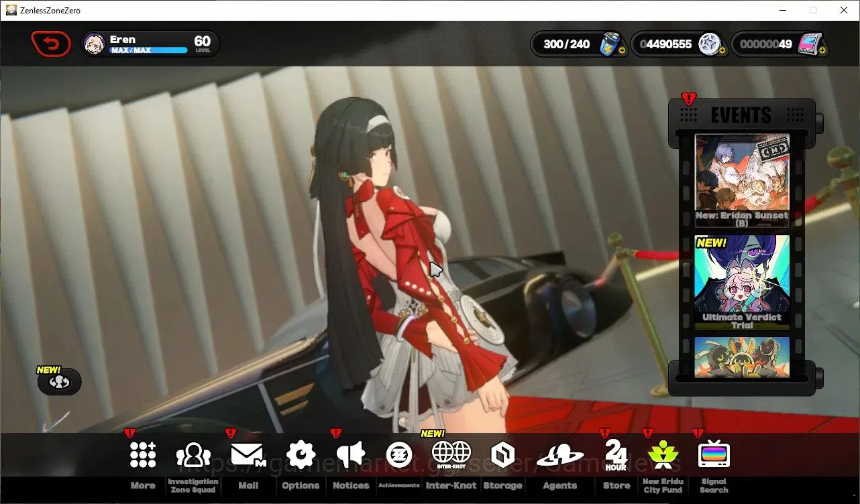Open the Achievements icon

(x=399, y=456)
